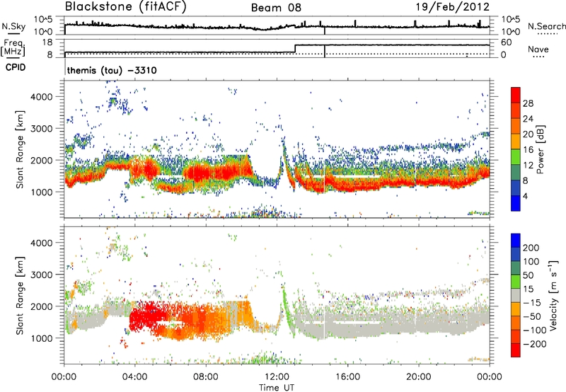Select the 4000 tick on power panel
Screen dimensions: 566x392
coord(41,97)
